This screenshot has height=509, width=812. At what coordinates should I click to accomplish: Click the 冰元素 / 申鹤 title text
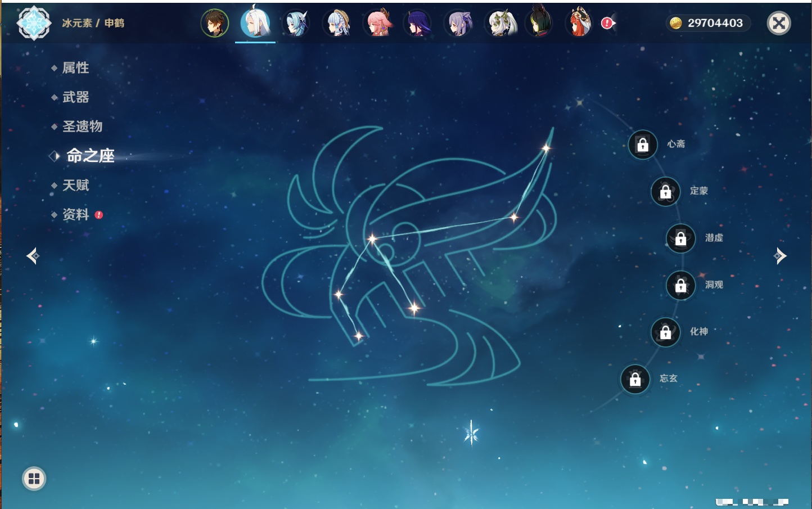(x=93, y=23)
